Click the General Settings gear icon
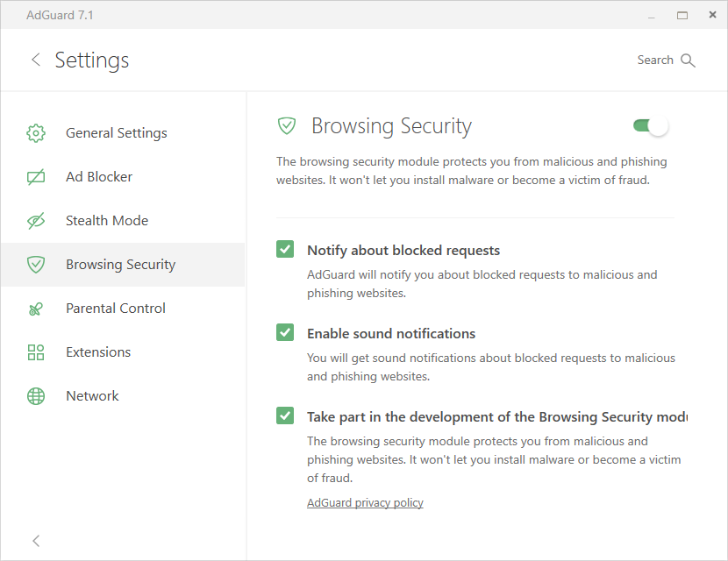The height and width of the screenshot is (561, 728). tap(36, 133)
